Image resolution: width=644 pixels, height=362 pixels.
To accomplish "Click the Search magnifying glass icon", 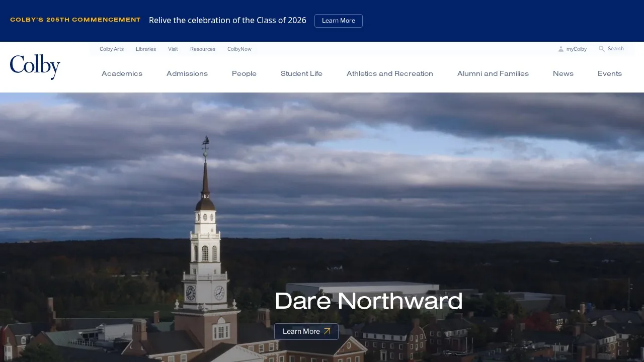I will coord(602,49).
